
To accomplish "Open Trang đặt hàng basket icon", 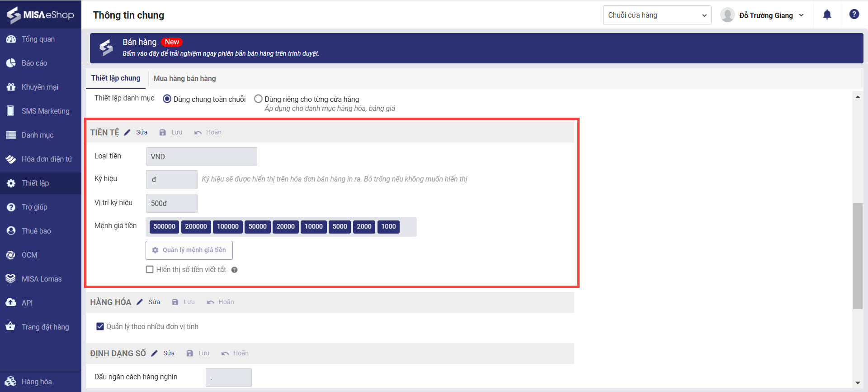I will point(11,327).
